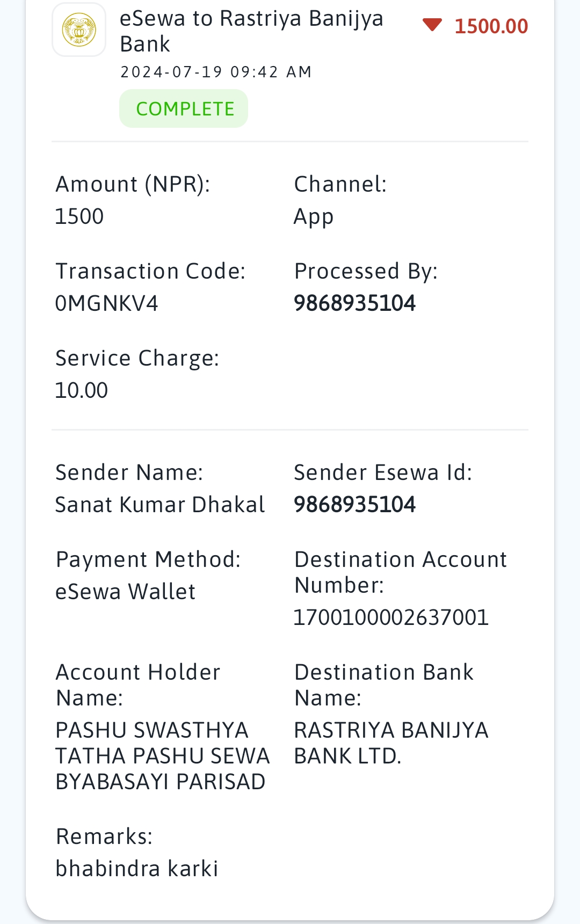Image resolution: width=580 pixels, height=924 pixels.
Task: Tap the Amount (NPR) value 1500
Action: click(x=79, y=216)
